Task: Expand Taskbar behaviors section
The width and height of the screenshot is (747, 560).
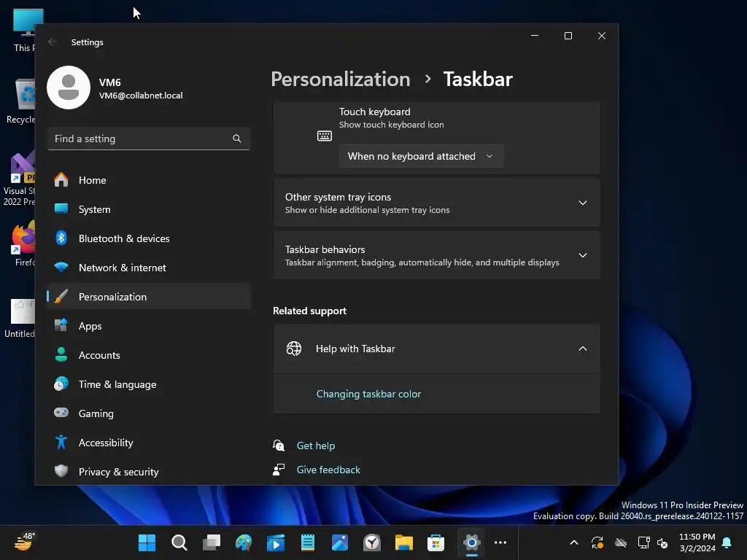Action: pyautogui.click(x=436, y=255)
